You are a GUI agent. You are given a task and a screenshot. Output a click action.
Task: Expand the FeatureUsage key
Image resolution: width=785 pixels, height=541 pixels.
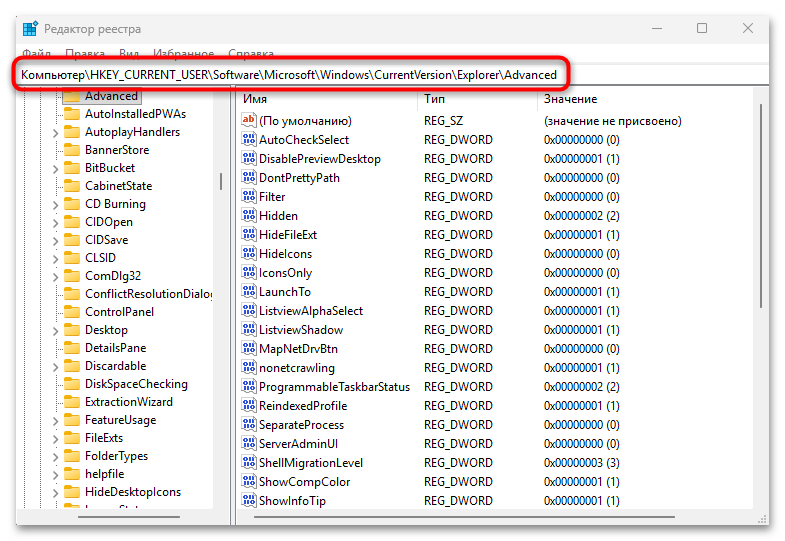pyautogui.click(x=56, y=421)
